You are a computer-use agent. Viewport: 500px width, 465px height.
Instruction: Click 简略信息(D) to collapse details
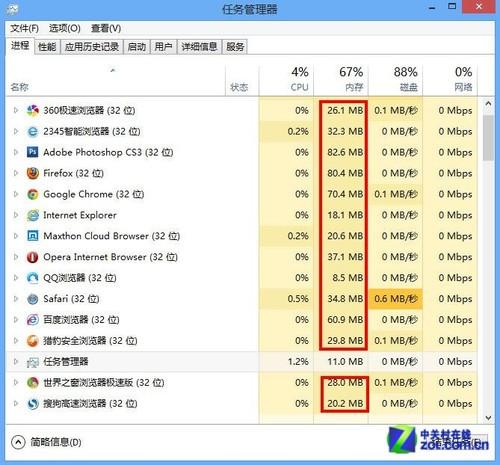point(46,442)
